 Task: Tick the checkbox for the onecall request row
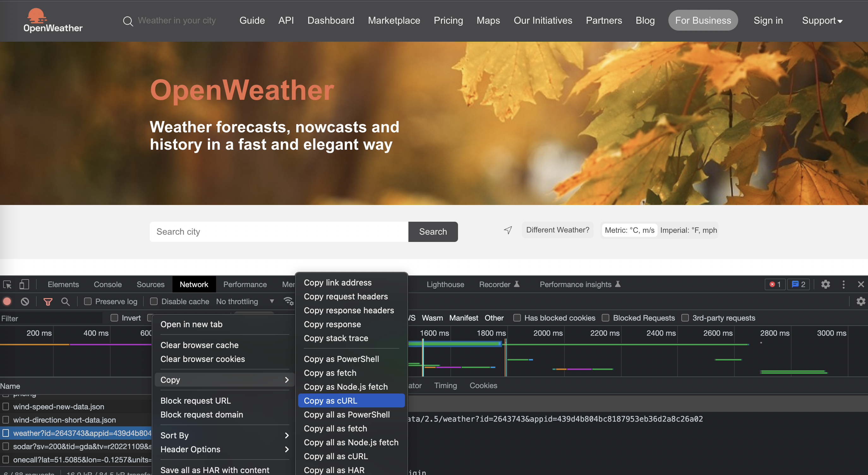tap(6, 460)
